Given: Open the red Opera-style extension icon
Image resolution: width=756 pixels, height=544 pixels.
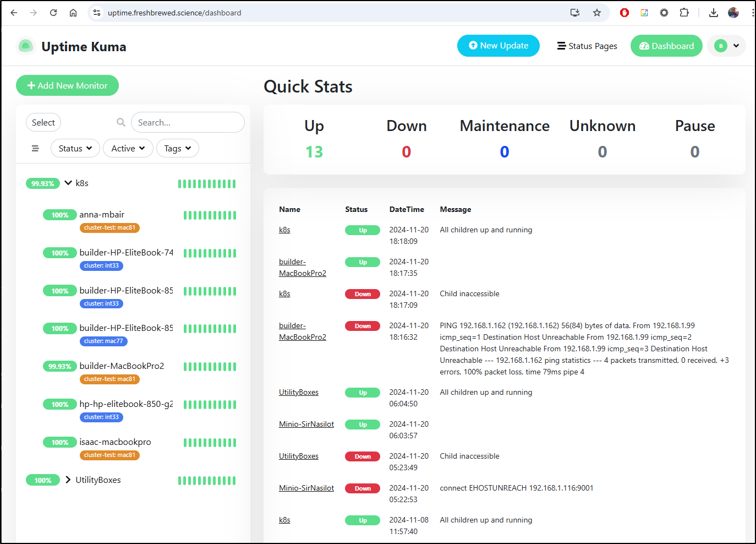Looking at the screenshot, I should click(624, 13).
